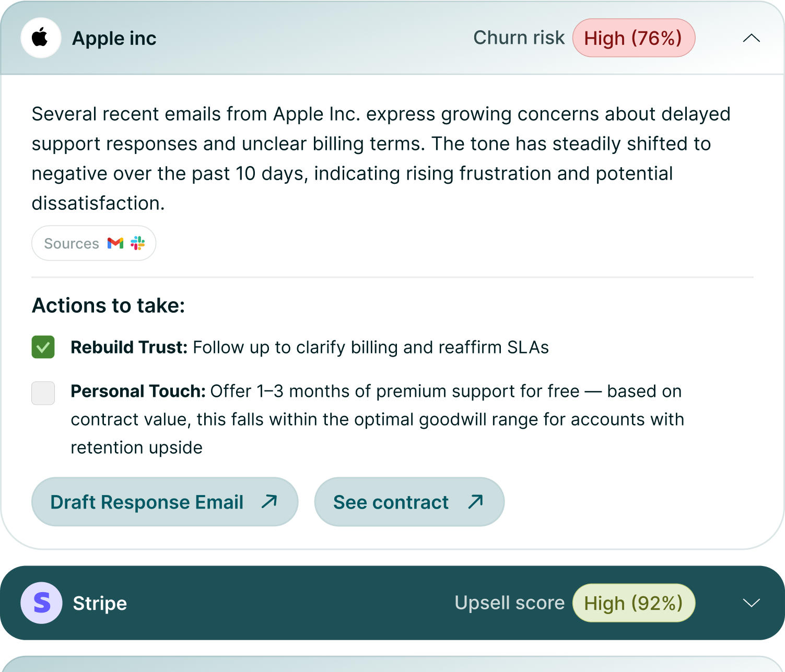Click arrow icon on Draft Response Email
The height and width of the screenshot is (672, 785).
(269, 502)
